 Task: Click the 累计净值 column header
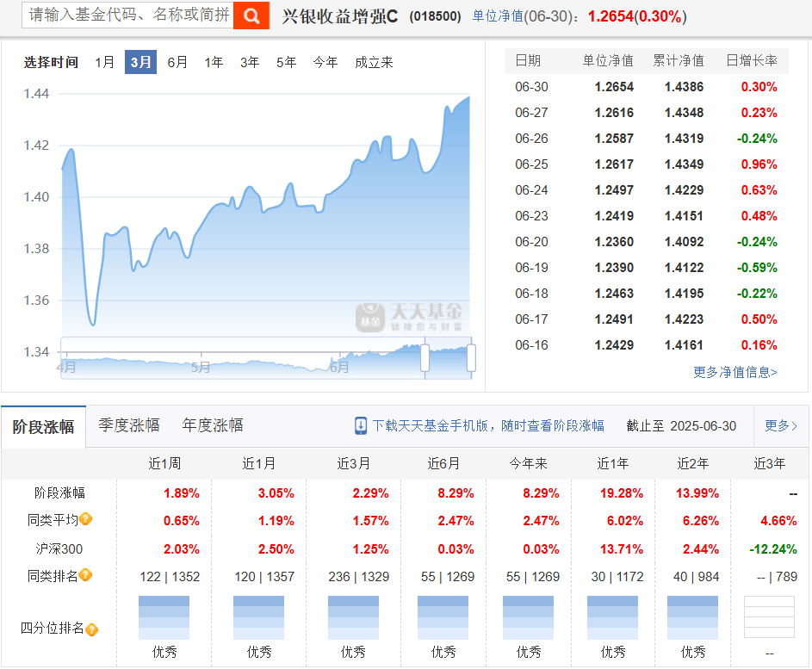point(679,60)
